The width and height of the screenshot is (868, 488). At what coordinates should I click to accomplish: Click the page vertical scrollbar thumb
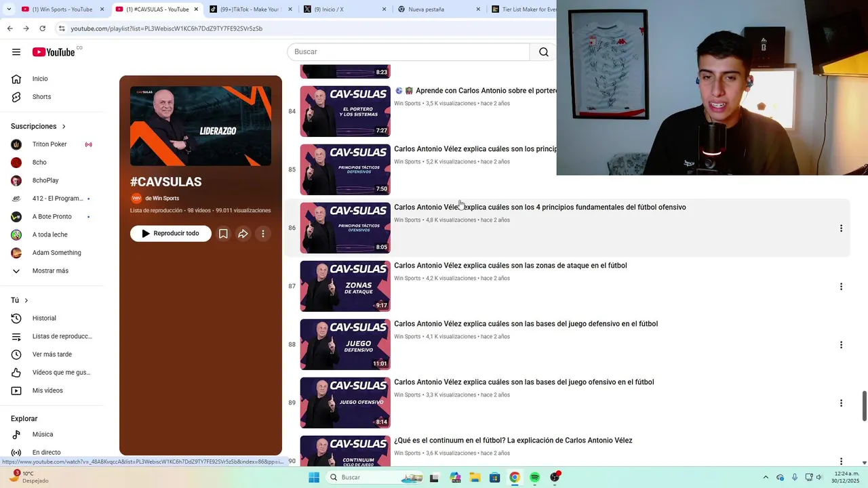pyautogui.click(x=864, y=406)
